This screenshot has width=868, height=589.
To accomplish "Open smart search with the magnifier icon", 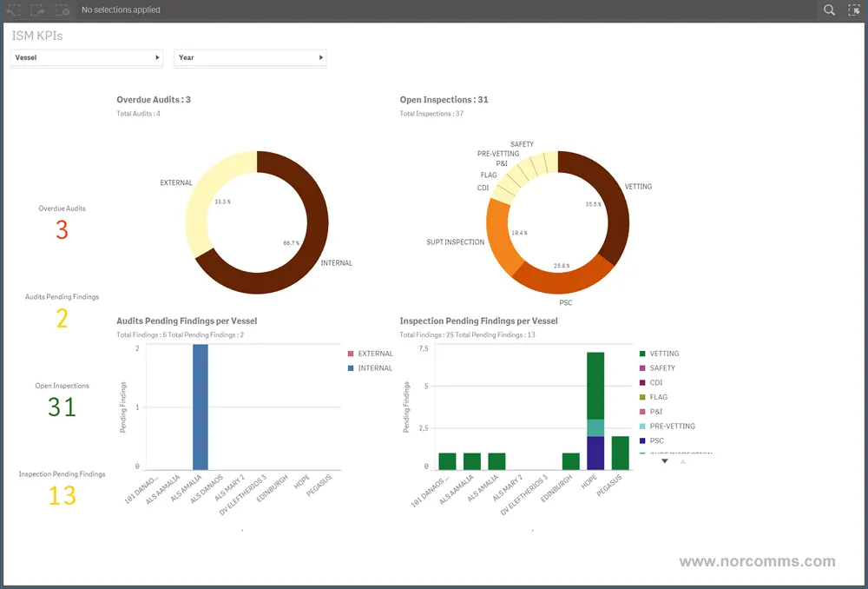I will pos(830,10).
